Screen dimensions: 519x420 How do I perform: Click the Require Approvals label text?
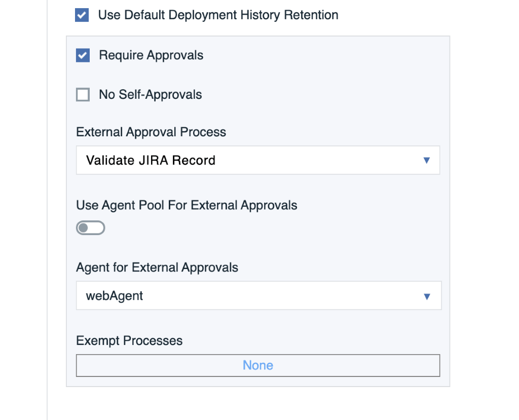click(x=151, y=55)
